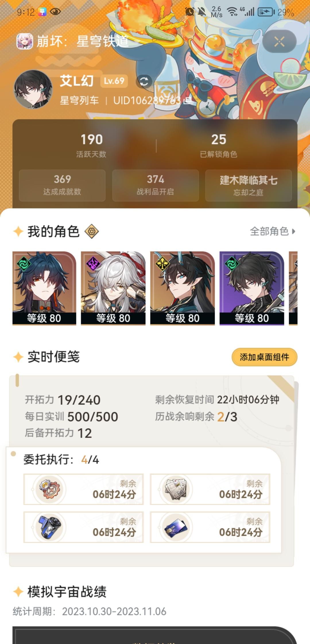Copy the UID using the copy icon
Viewport: 310px width, 644px height.
pos(187,100)
